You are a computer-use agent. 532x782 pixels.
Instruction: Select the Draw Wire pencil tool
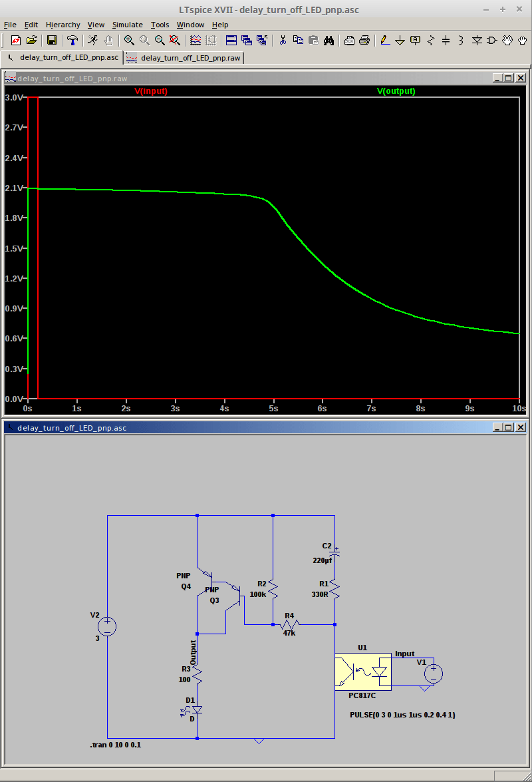click(384, 41)
